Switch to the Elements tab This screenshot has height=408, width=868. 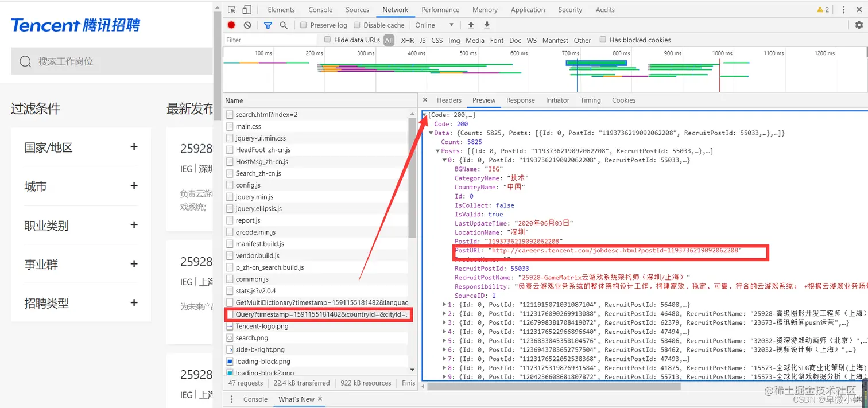coord(281,10)
